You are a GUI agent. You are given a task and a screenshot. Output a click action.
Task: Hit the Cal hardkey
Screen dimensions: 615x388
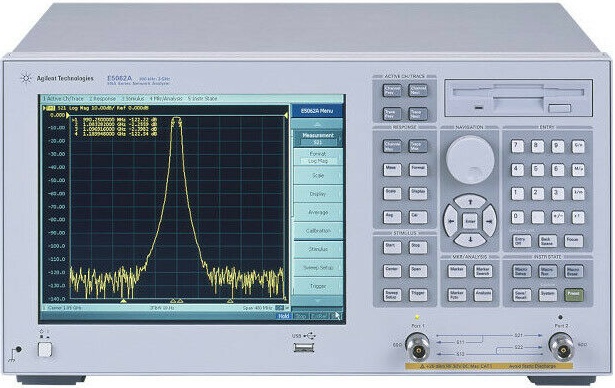point(418,217)
